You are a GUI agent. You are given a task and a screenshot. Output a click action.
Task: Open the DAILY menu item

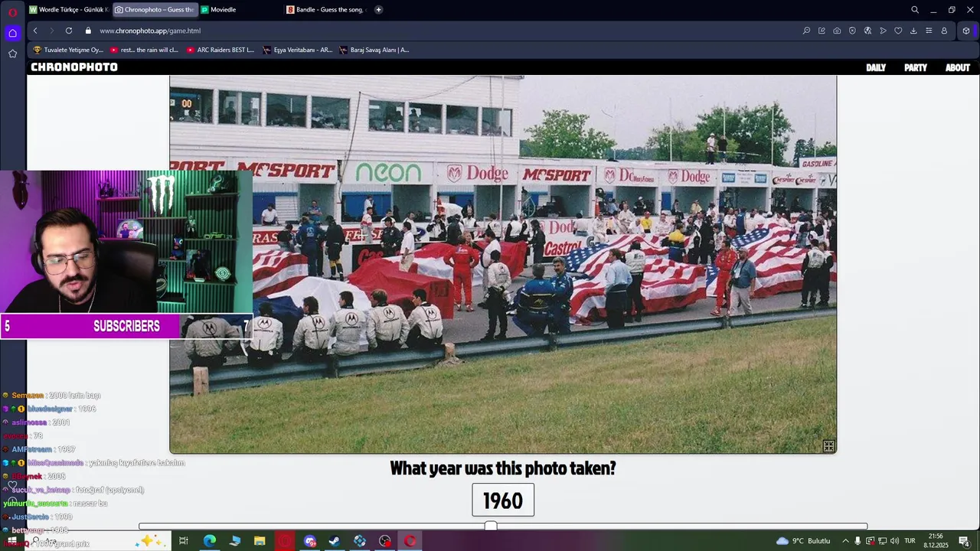[x=876, y=67]
